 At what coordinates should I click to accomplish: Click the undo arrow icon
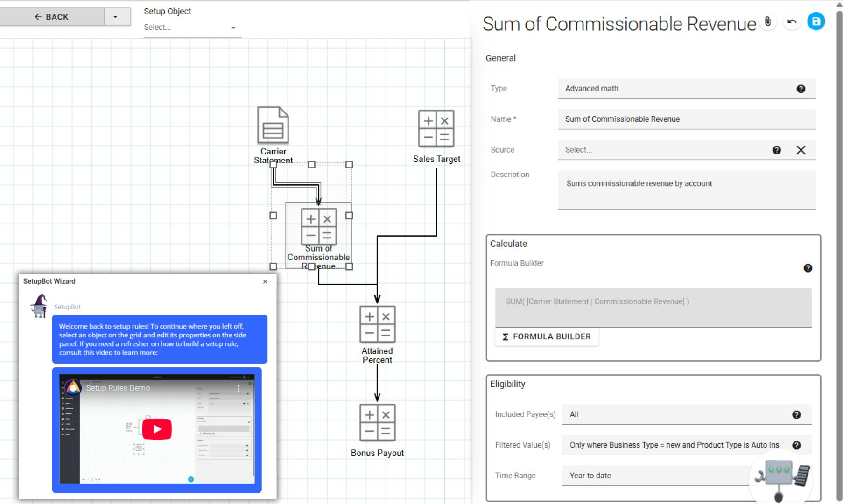click(792, 21)
